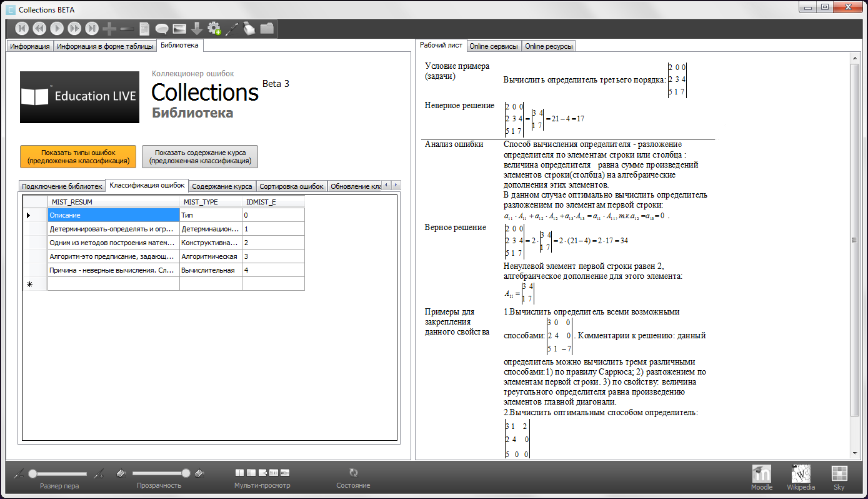Open the Online ресурсы tab
The width and height of the screenshot is (868, 499).
(x=548, y=46)
